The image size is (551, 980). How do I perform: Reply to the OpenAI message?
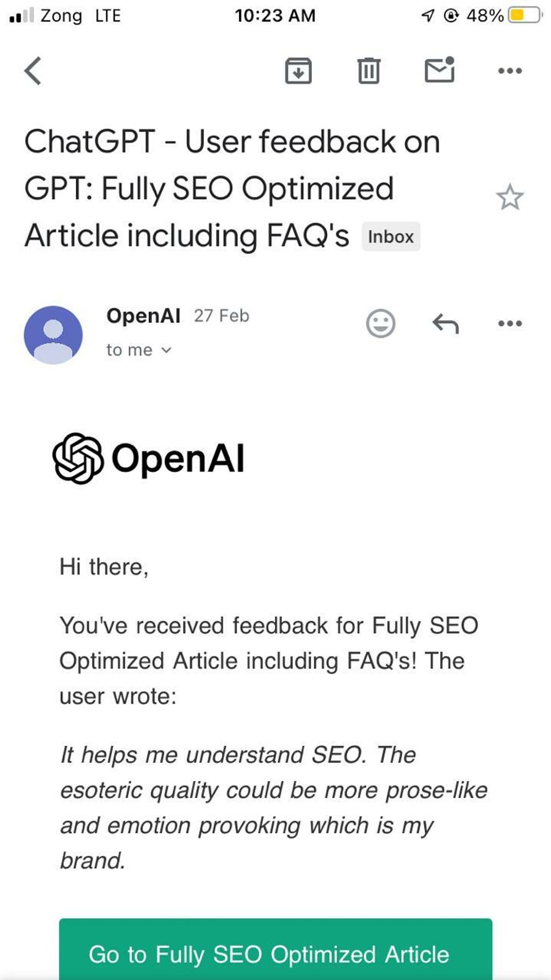(445, 324)
